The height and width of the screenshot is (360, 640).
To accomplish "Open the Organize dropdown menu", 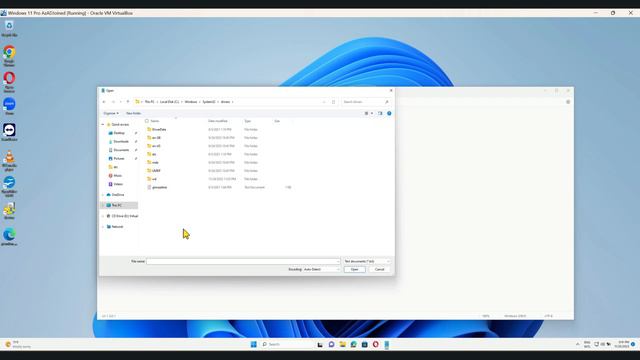I will pos(111,113).
